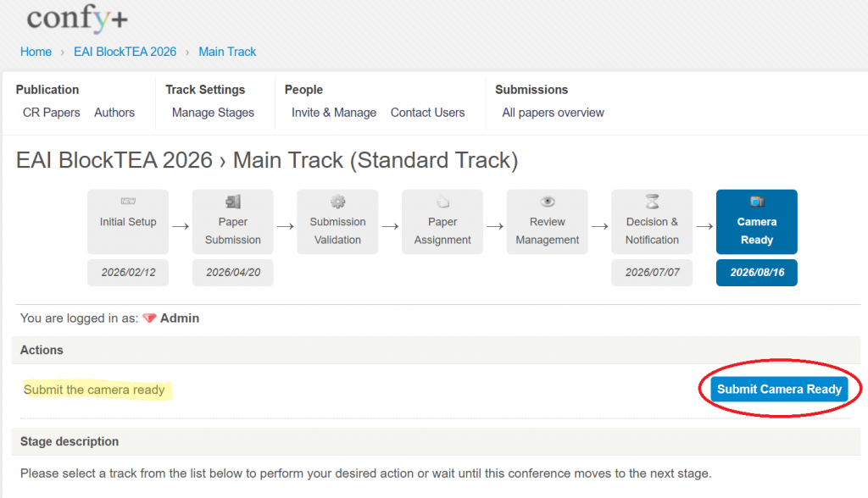The image size is (868, 498).
Task: Click the Paper Assignment hand icon
Action: [442, 202]
